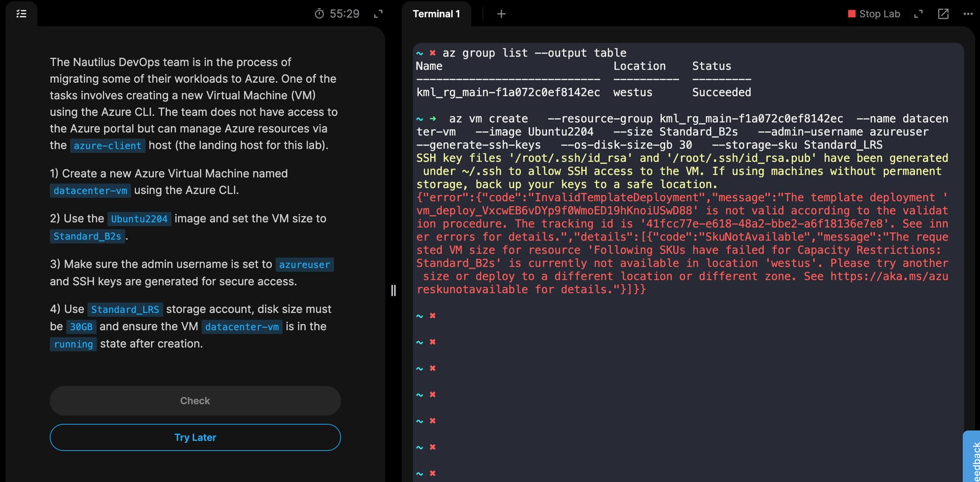This screenshot has height=482, width=980.
Task: Click the Stop Lab button label
Action: 879,14
